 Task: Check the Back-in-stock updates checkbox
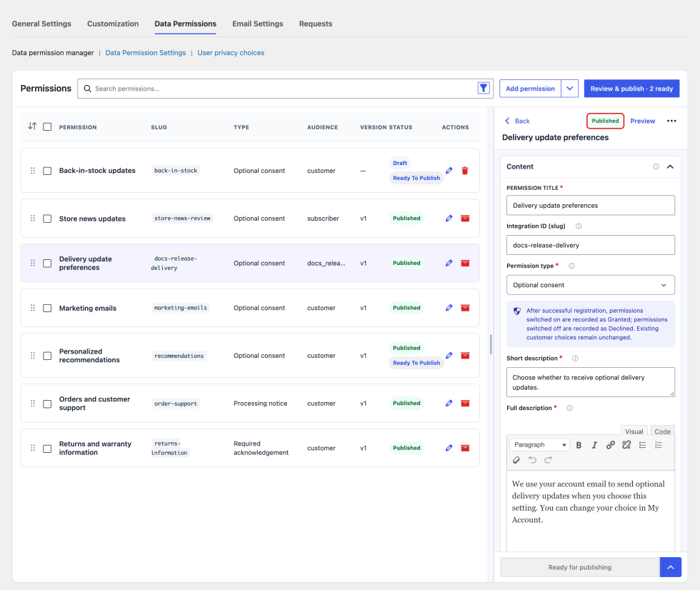coord(47,171)
